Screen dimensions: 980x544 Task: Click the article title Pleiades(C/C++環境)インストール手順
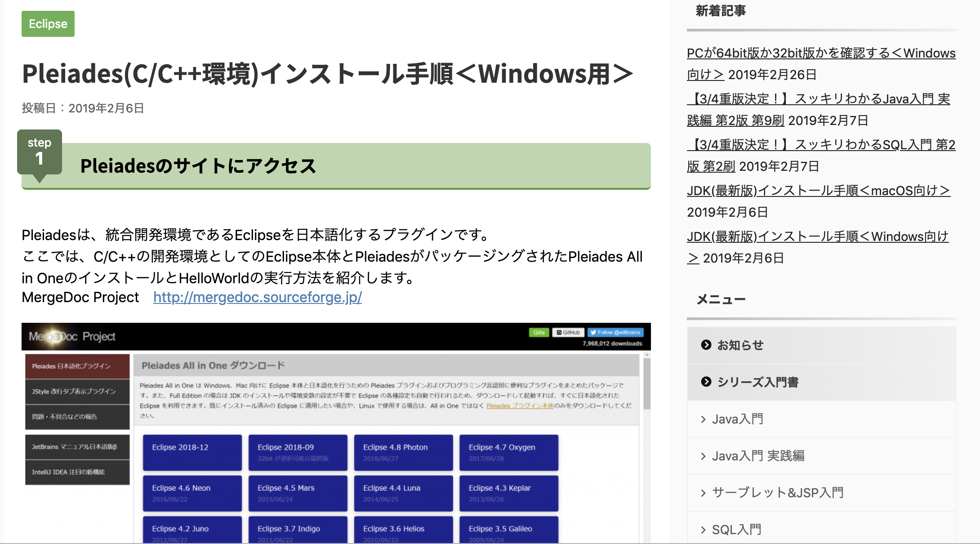(x=328, y=74)
